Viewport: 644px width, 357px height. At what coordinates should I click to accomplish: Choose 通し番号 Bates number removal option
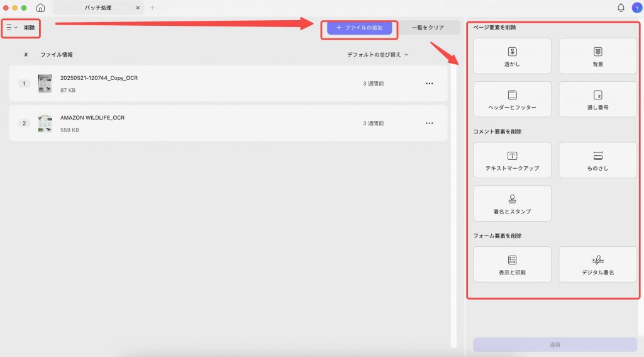pos(597,99)
